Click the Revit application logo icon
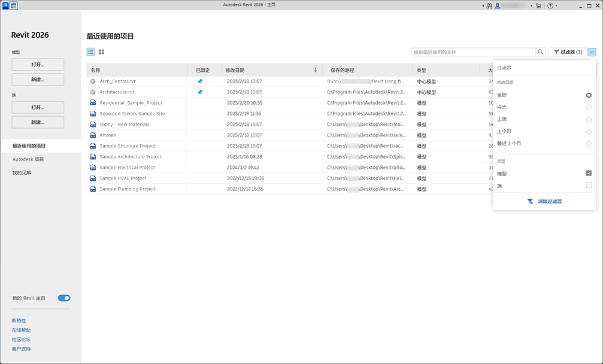 5,5
